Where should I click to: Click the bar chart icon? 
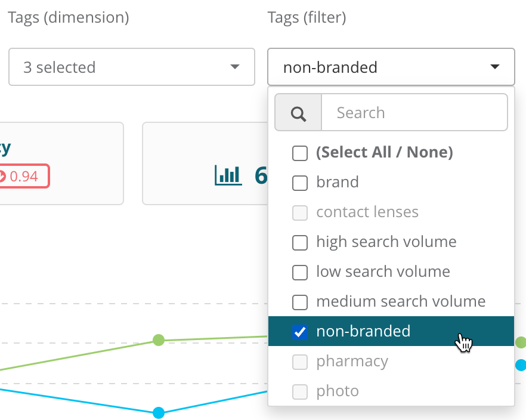tap(227, 175)
